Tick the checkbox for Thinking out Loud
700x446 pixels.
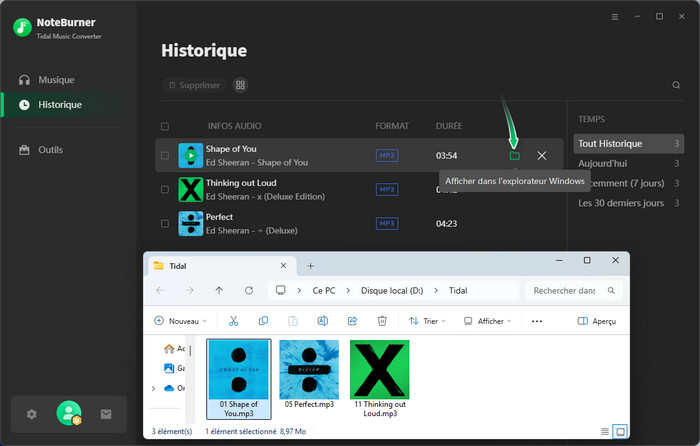[x=165, y=189]
